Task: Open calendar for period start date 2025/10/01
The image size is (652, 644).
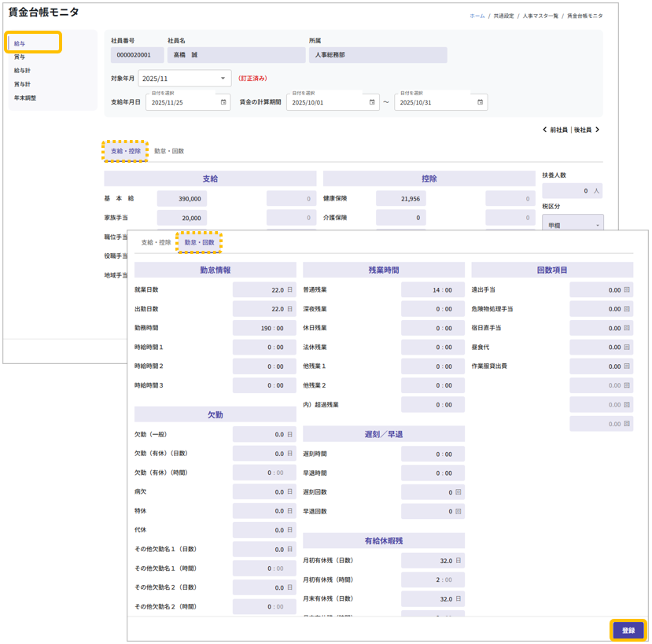Action: point(372,102)
